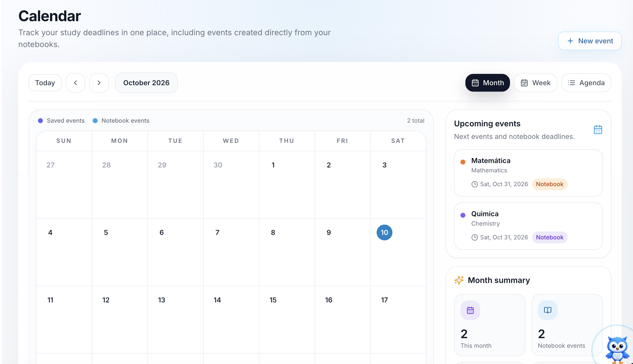Click the '2 total' event count text
Image resolution: width=633 pixels, height=364 pixels.
416,121
